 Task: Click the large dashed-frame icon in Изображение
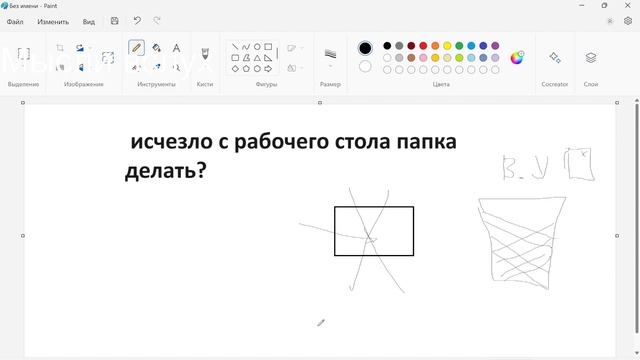108,58
